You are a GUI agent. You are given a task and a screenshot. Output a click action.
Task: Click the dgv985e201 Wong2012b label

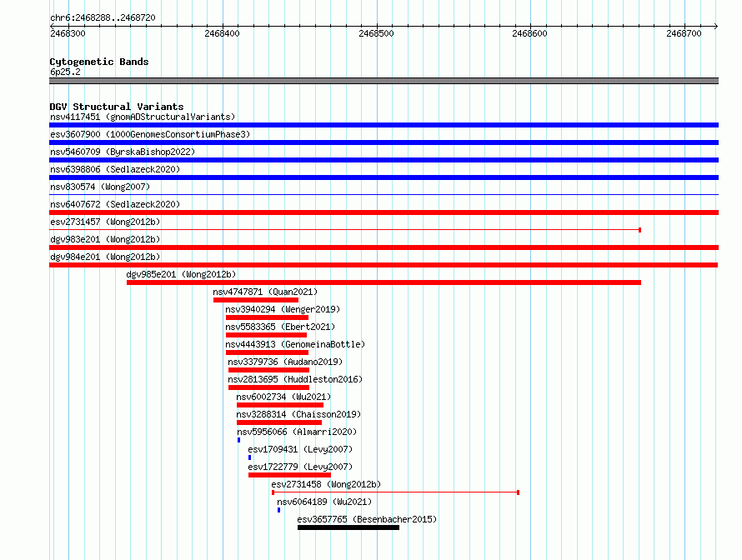(181, 274)
